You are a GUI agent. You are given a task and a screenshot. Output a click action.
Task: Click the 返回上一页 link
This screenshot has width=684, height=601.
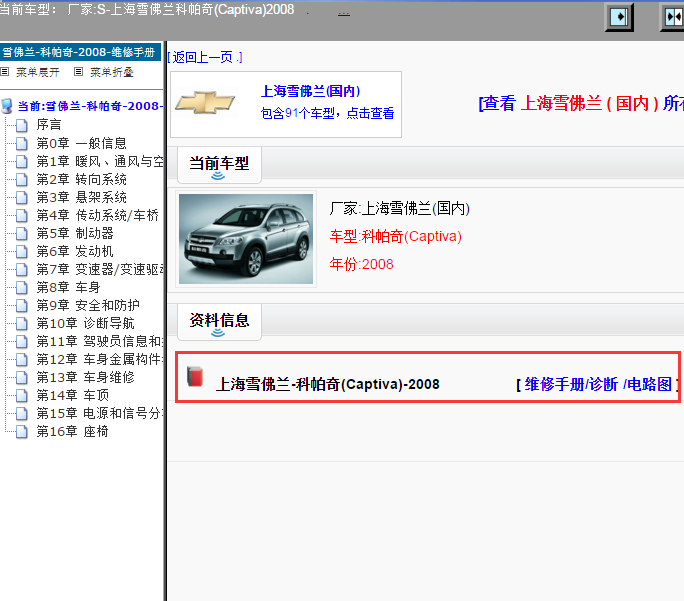[x=205, y=57]
